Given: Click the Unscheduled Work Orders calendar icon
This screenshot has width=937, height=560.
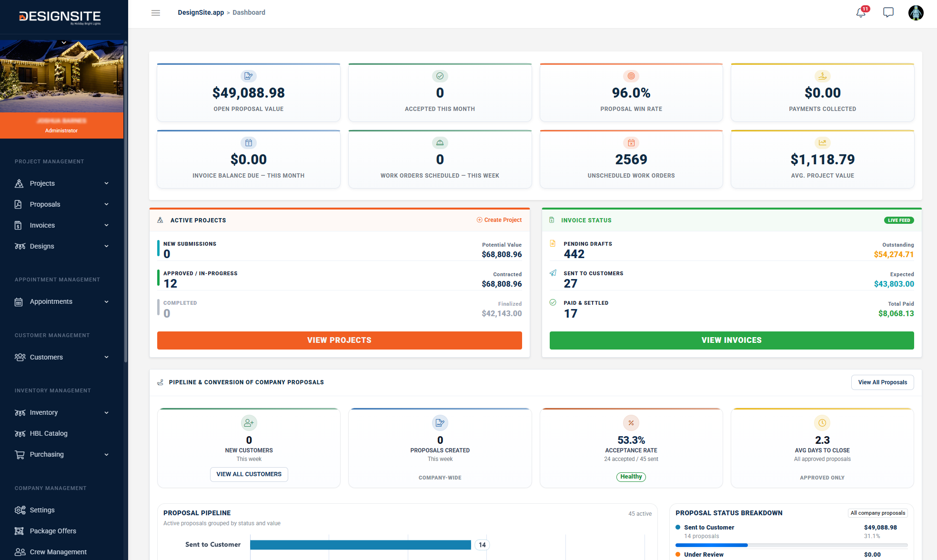Looking at the screenshot, I should [631, 142].
